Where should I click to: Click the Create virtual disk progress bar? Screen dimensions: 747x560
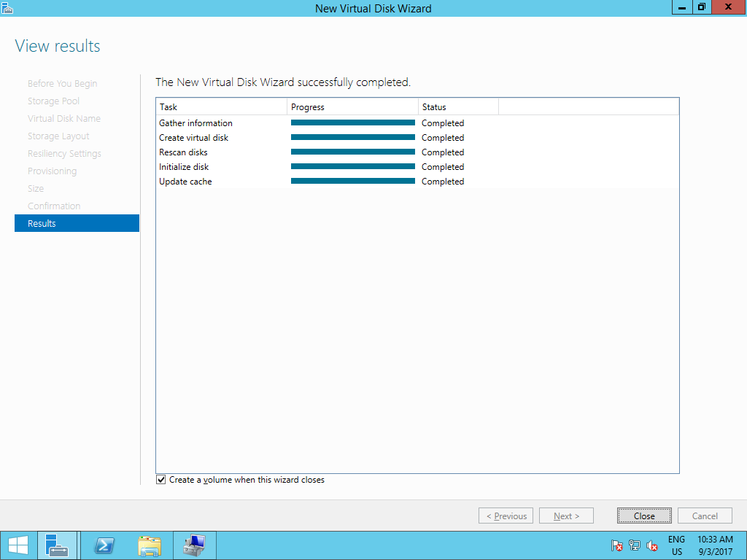[353, 138]
